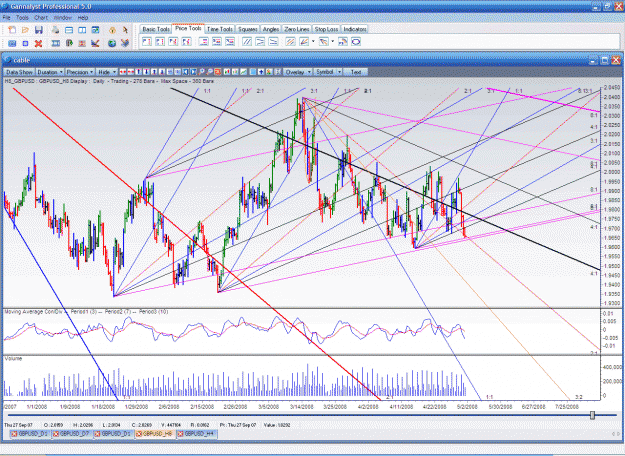This screenshot has width=625, height=456.
Task: Select the oval shape tool in Price Tools
Action: (356, 41)
